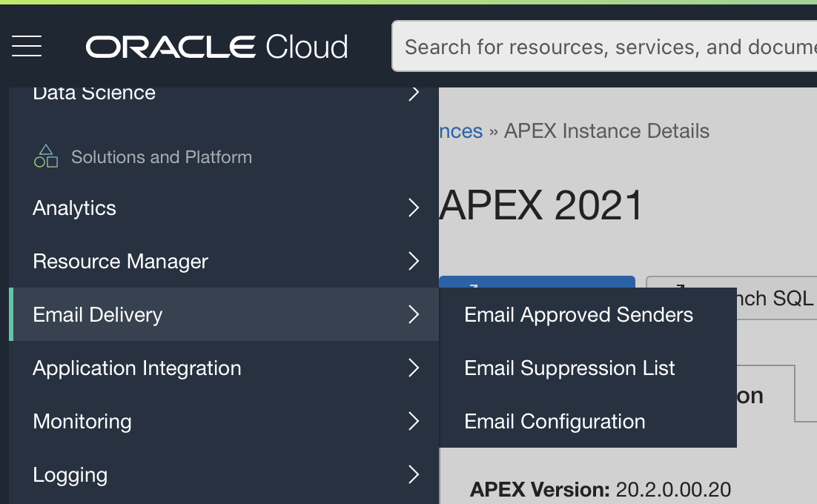Open Email Configuration
817x504 pixels.
[555, 421]
